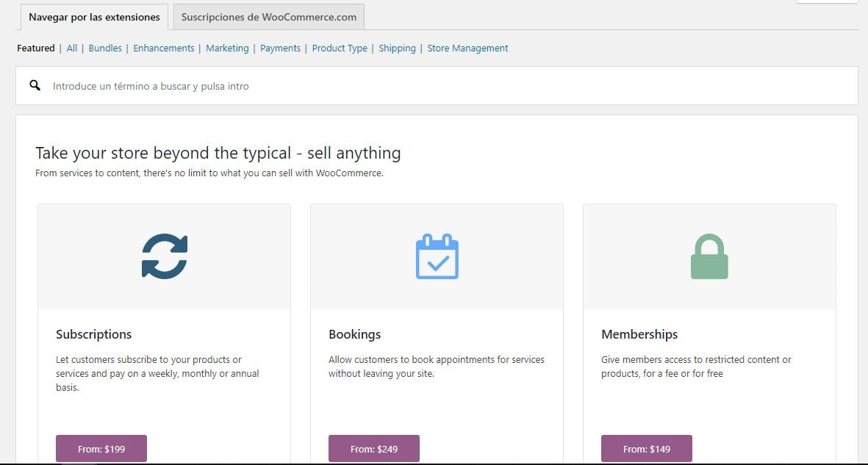Select the Bundles extensions filter
This screenshot has width=868, height=465.
105,48
